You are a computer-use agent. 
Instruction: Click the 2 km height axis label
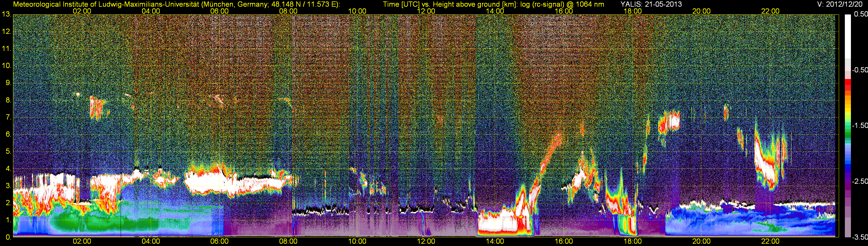point(8,203)
